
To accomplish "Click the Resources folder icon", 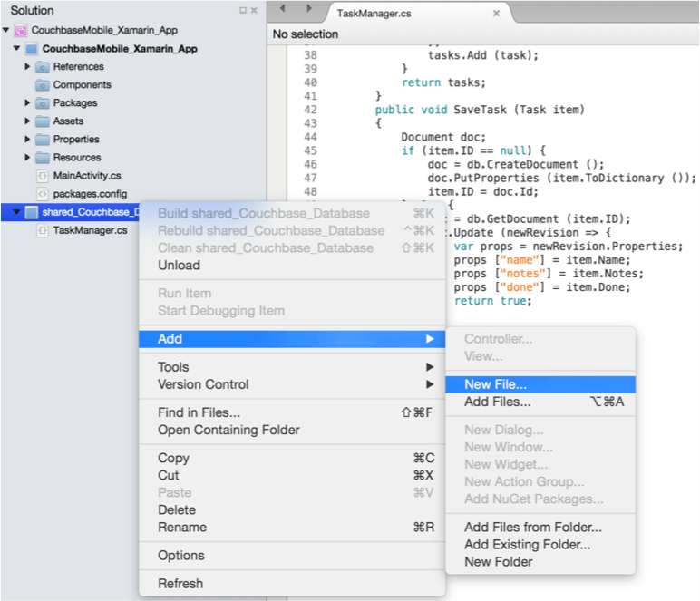I will tap(42, 158).
